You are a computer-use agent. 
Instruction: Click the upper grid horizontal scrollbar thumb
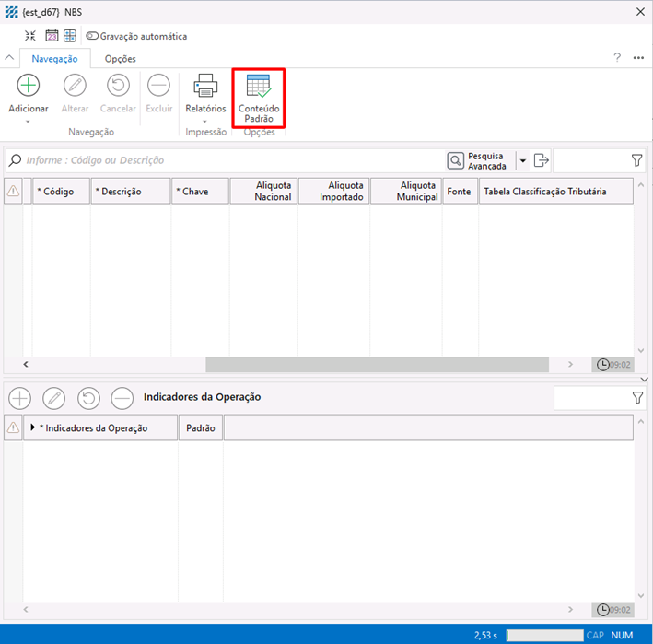376,365
